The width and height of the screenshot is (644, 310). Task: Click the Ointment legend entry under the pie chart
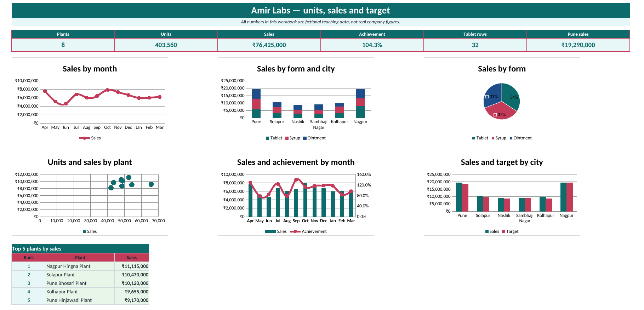(520, 138)
